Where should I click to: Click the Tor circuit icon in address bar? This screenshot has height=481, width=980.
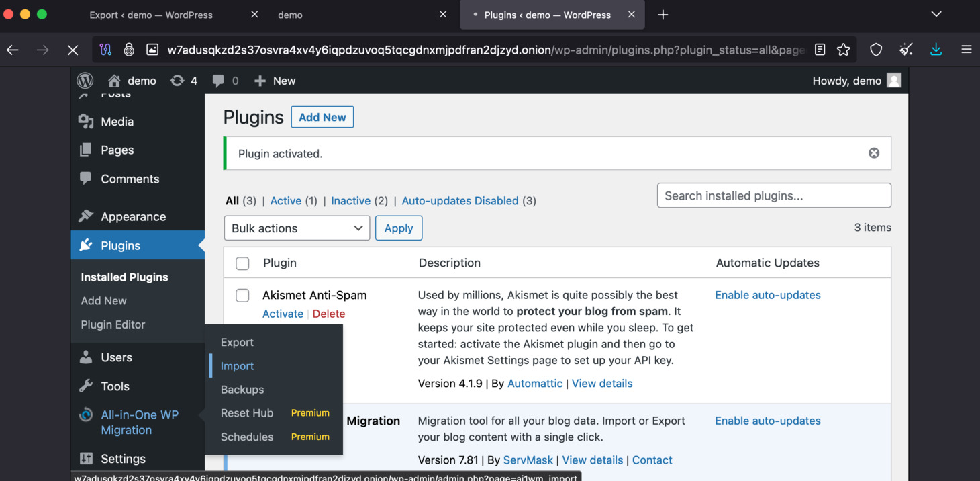coord(105,50)
